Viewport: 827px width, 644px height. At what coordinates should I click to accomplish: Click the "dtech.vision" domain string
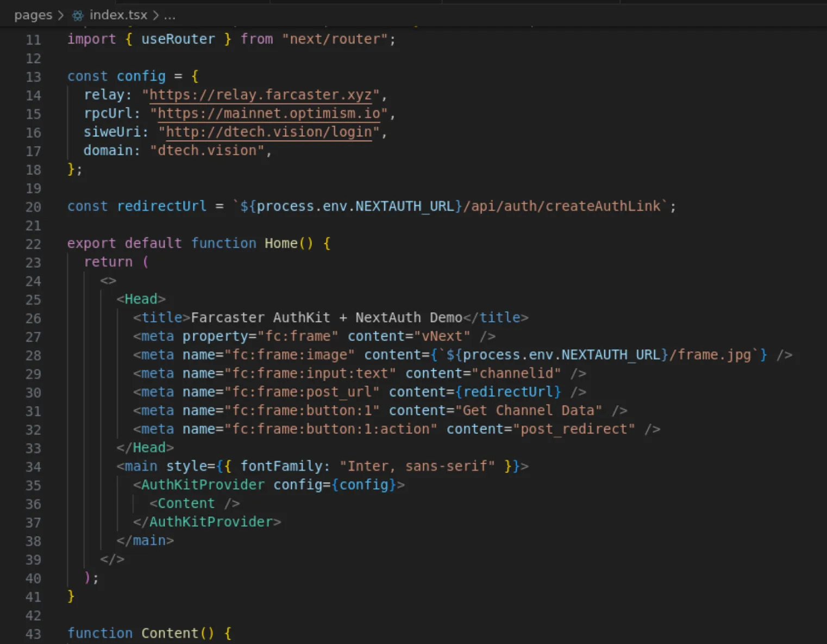pyautogui.click(x=206, y=150)
